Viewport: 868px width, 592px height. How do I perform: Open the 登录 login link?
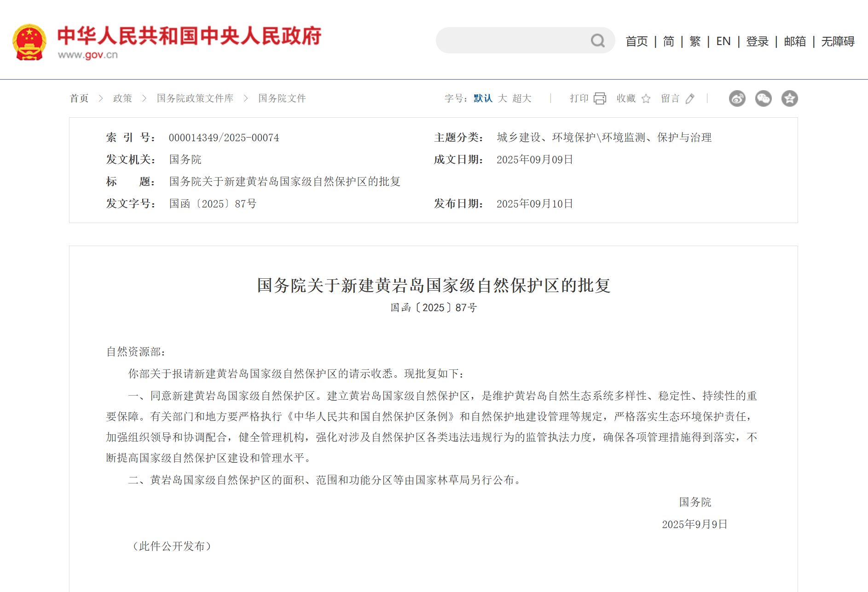click(x=758, y=41)
